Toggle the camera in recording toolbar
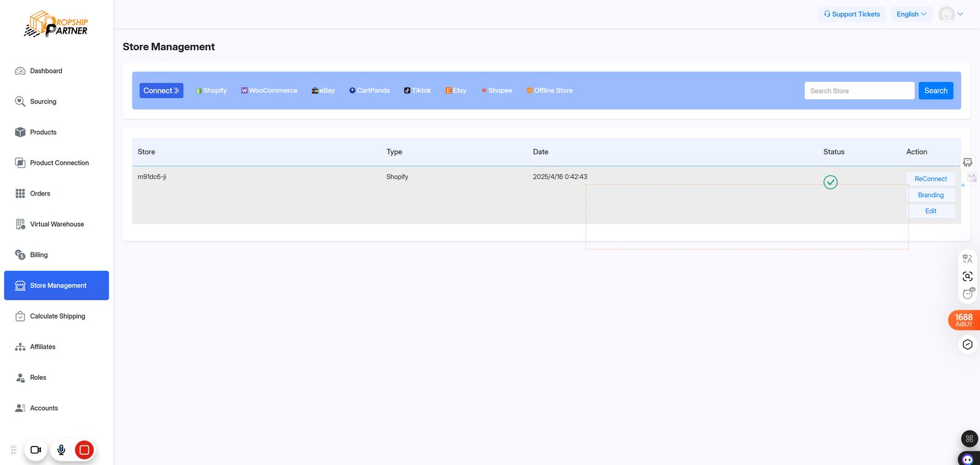 tap(36, 450)
